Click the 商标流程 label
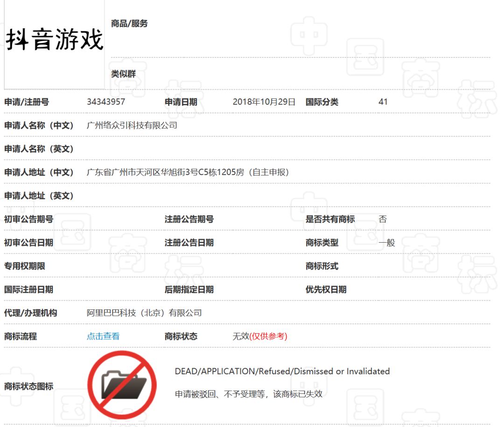Screen dimensions: 504x427 (20, 336)
